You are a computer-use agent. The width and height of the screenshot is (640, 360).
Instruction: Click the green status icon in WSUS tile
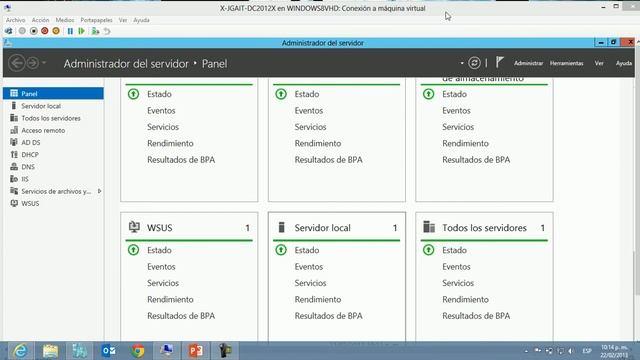coord(133,250)
